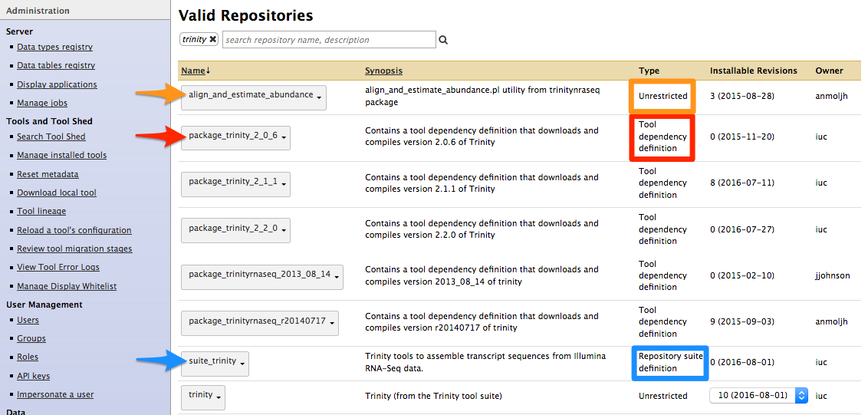View Tool Error Logs link

coord(58,267)
